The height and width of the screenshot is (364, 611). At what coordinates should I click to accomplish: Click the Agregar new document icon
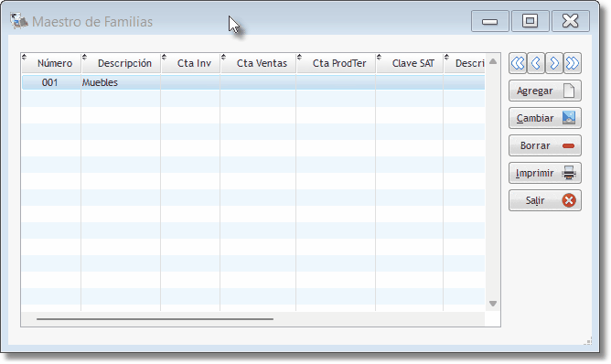[x=569, y=91]
